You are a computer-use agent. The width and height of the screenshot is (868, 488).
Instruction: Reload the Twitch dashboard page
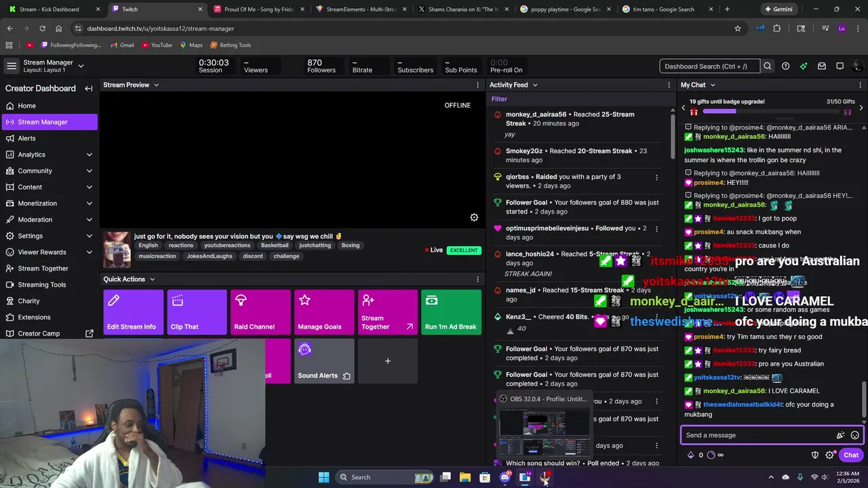[x=42, y=28]
